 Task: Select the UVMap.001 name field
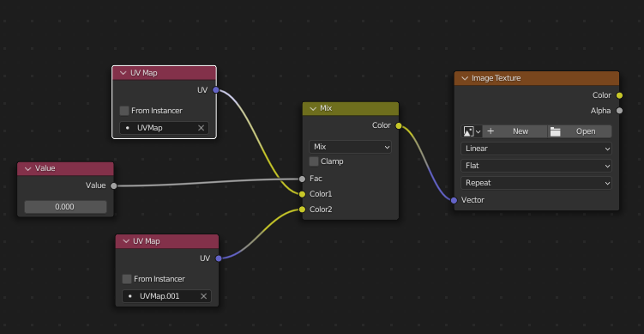click(166, 296)
